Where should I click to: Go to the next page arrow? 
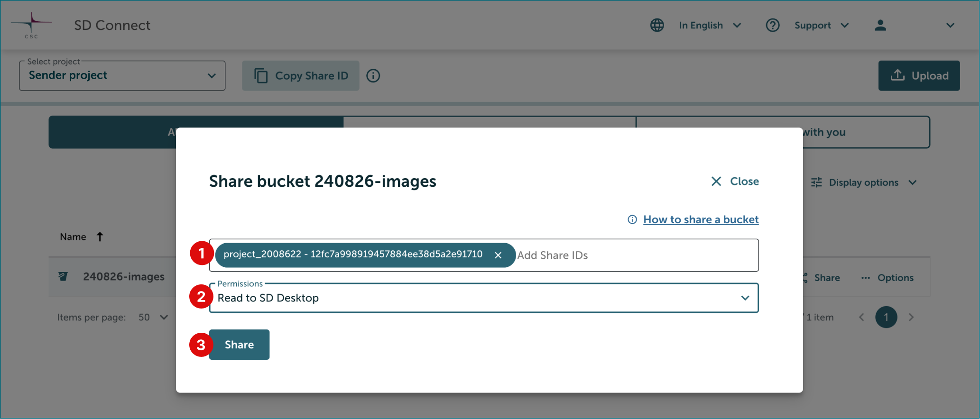[x=911, y=317]
